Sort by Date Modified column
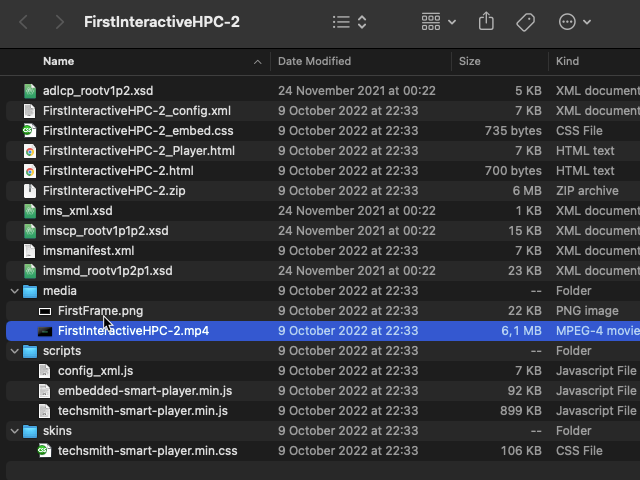 pyautogui.click(x=314, y=61)
